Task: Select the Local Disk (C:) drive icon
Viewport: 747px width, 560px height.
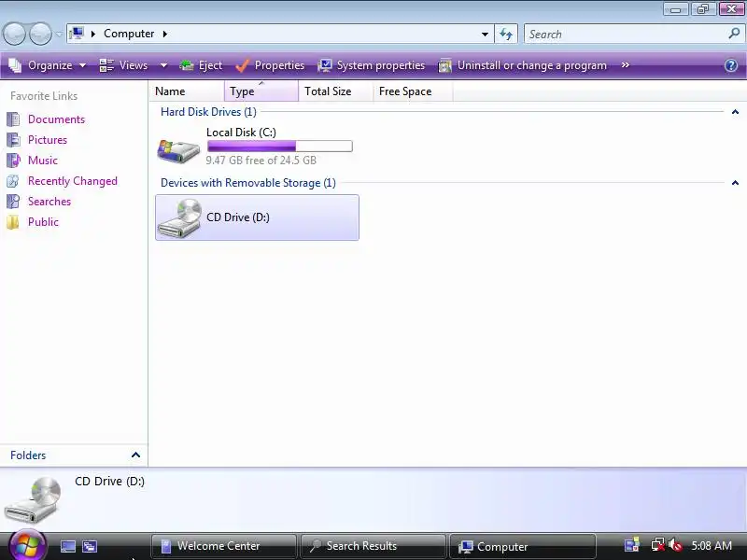Action: (178, 150)
